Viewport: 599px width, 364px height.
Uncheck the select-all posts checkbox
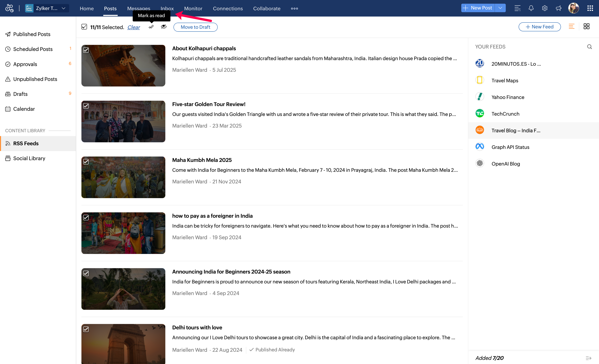coord(84,27)
